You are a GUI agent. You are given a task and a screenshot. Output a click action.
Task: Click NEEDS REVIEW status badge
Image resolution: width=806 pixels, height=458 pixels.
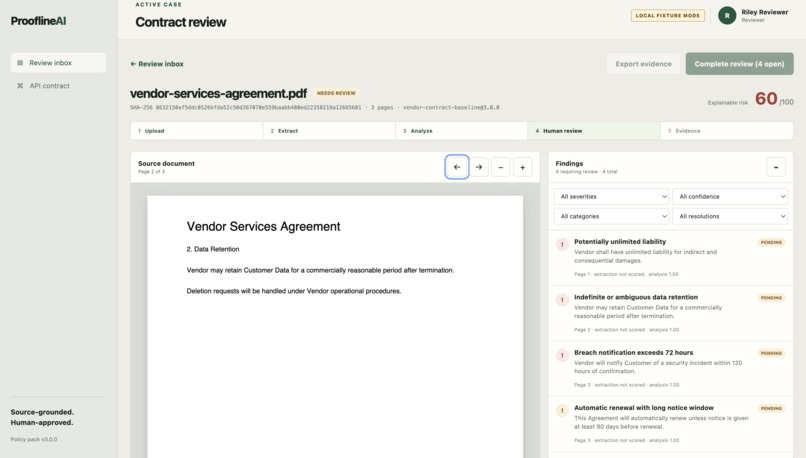point(336,93)
